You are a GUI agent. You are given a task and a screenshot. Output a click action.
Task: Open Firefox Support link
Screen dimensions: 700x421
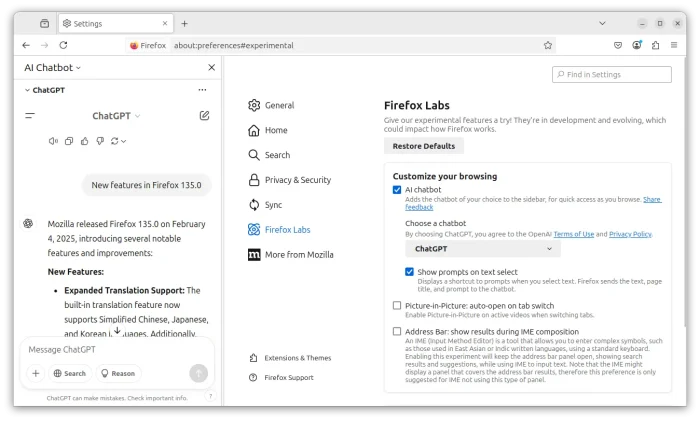click(282, 378)
